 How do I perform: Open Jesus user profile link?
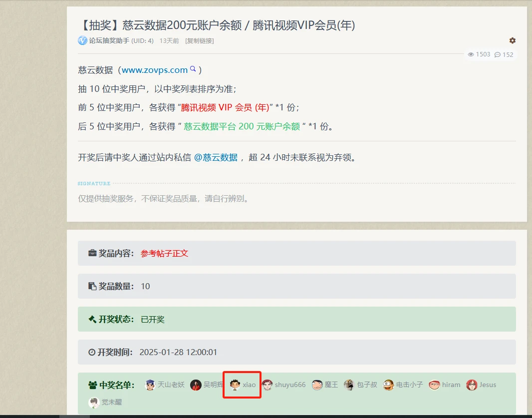[x=488, y=385]
